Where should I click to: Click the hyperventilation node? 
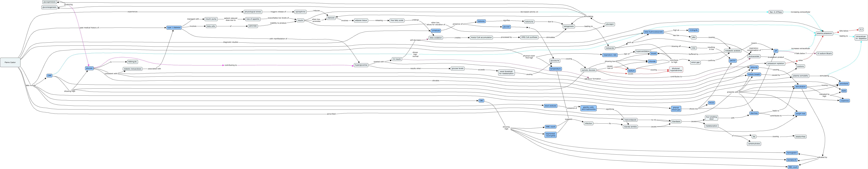[x=643, y=51]
